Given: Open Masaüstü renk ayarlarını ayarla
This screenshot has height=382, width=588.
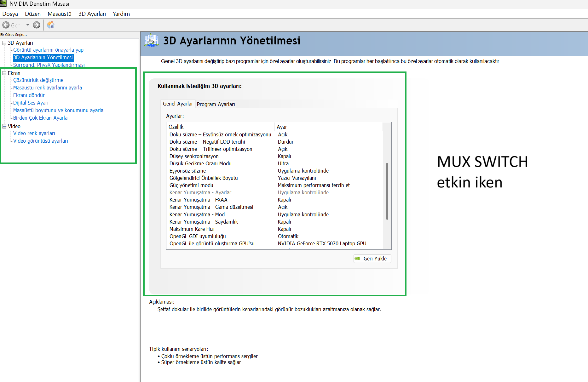Looking at the screenshot, I should pos(48,88).
